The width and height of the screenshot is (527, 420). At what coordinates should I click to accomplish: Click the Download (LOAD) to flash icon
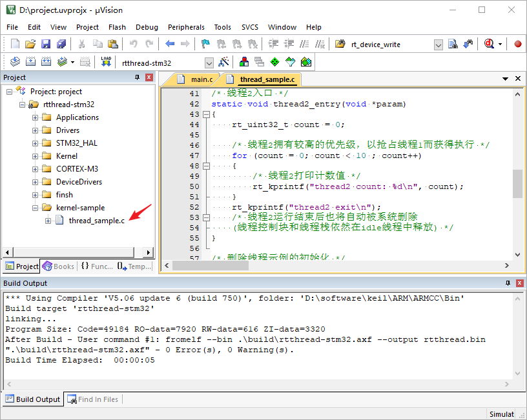(x=106, y=62)
